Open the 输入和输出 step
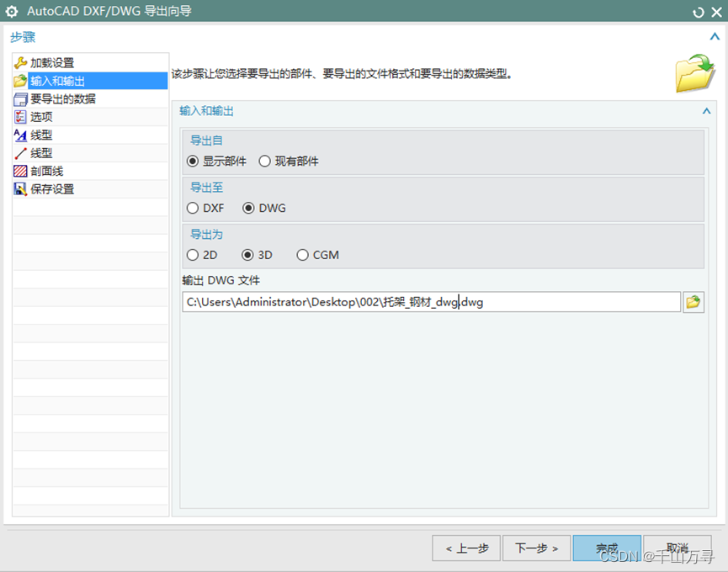 tap(91, 81)
